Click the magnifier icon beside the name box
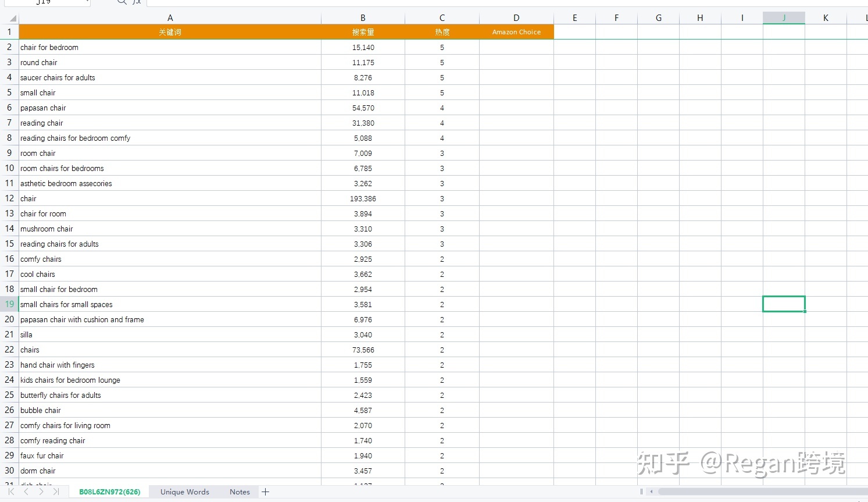Viewport: 868px width, 502px height. coord(122,2)
